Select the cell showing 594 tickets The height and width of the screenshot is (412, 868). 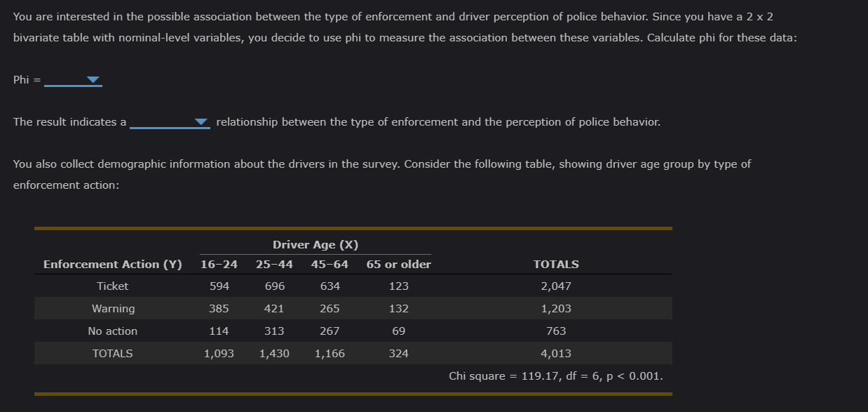click(x=219, y=286)
